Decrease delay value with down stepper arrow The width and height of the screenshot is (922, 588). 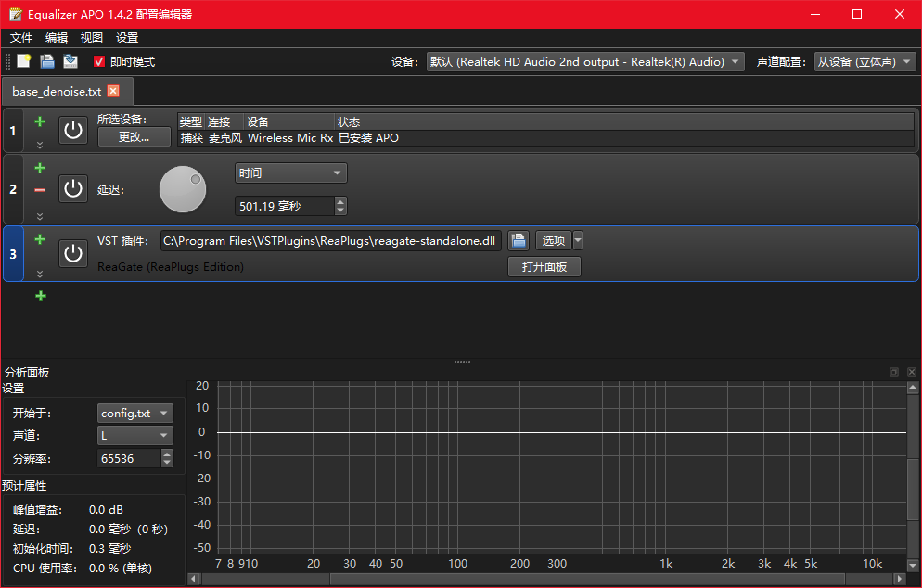(x=340, y=211)
